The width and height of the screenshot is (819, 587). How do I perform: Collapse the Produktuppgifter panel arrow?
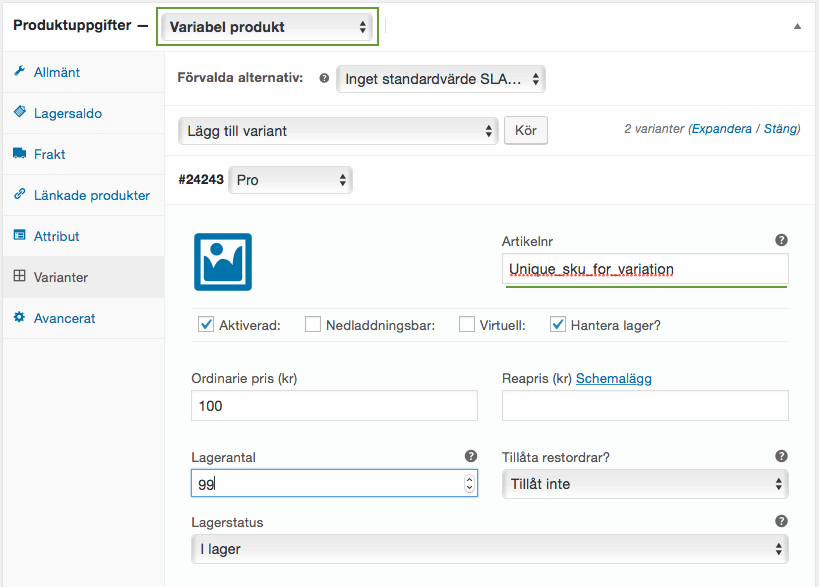(797, 27)
